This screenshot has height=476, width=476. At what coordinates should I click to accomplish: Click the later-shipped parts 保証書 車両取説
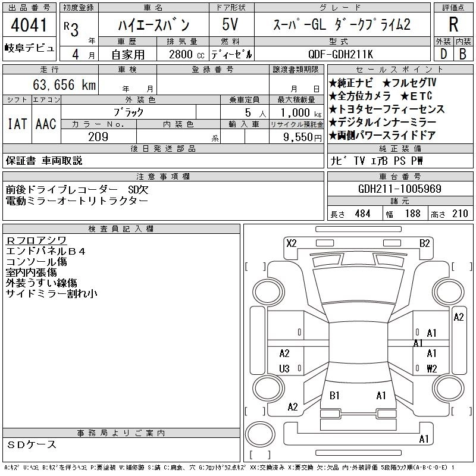pyautogui.click(x=44, y=161)
